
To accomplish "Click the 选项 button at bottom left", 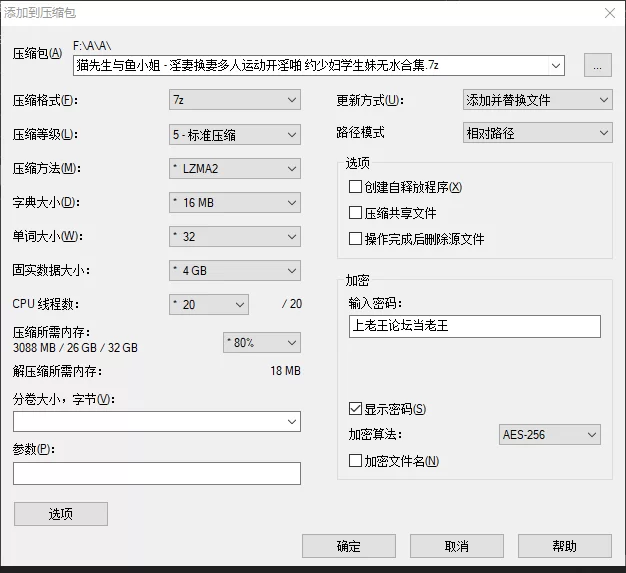I will point(61,514).
